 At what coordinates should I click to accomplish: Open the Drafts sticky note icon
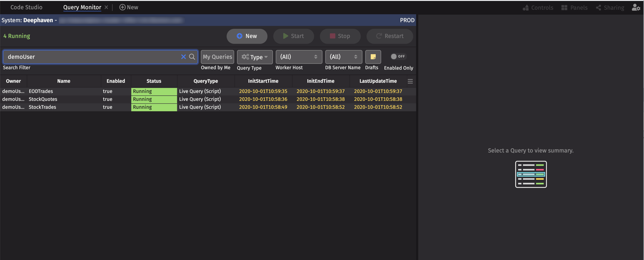[x=373, y=57]
